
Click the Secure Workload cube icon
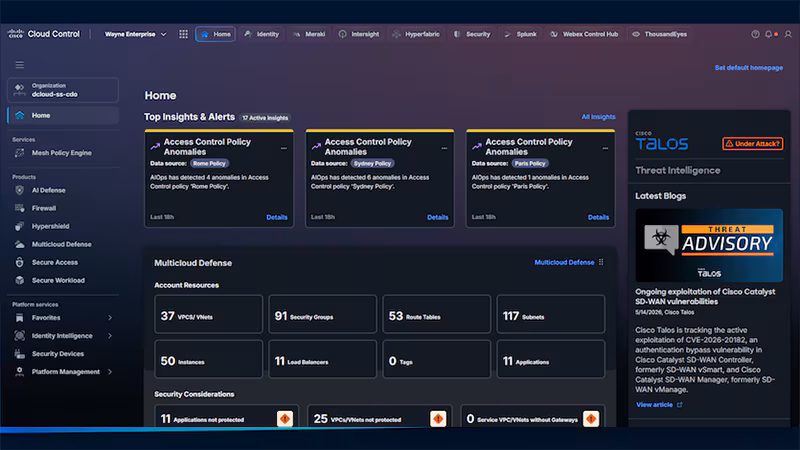click(x=19, y=280)
